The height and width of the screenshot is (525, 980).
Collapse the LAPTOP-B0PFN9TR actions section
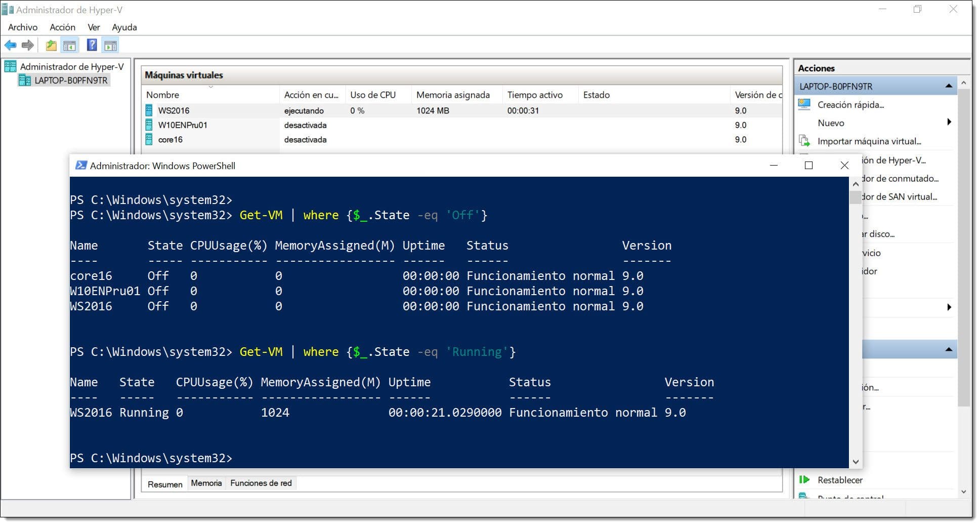pyautogui.click(x=949, y=86)
